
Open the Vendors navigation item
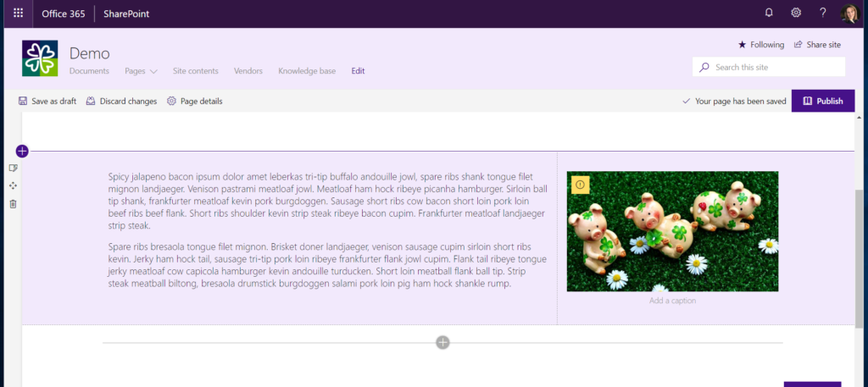pos(248,71)
